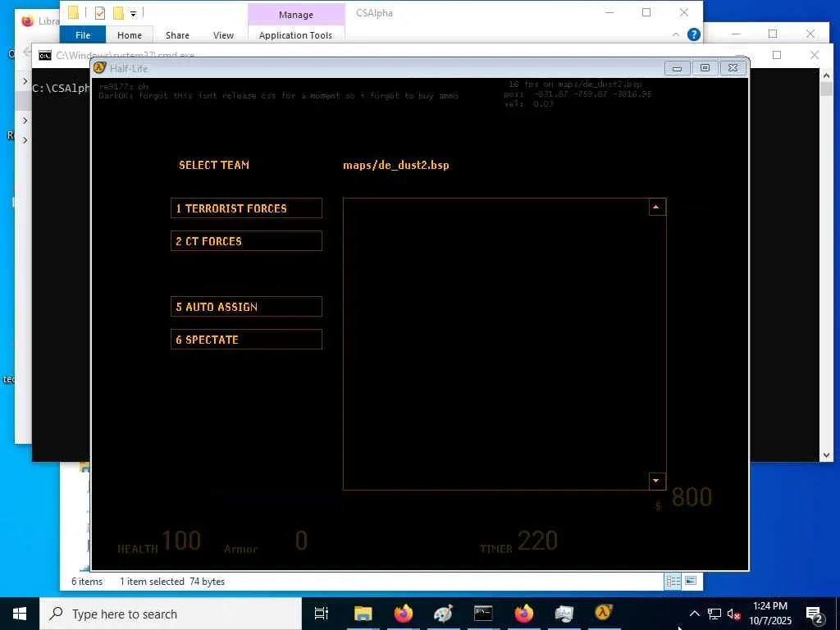Click the muted volume tray icon
Screen dimensions: 840x630
[733, 614]
